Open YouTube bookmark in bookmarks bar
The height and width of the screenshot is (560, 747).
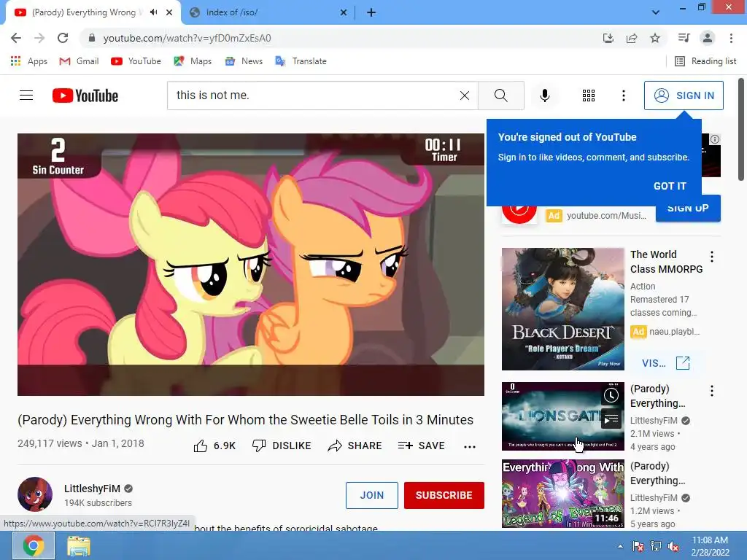(136, 61)
